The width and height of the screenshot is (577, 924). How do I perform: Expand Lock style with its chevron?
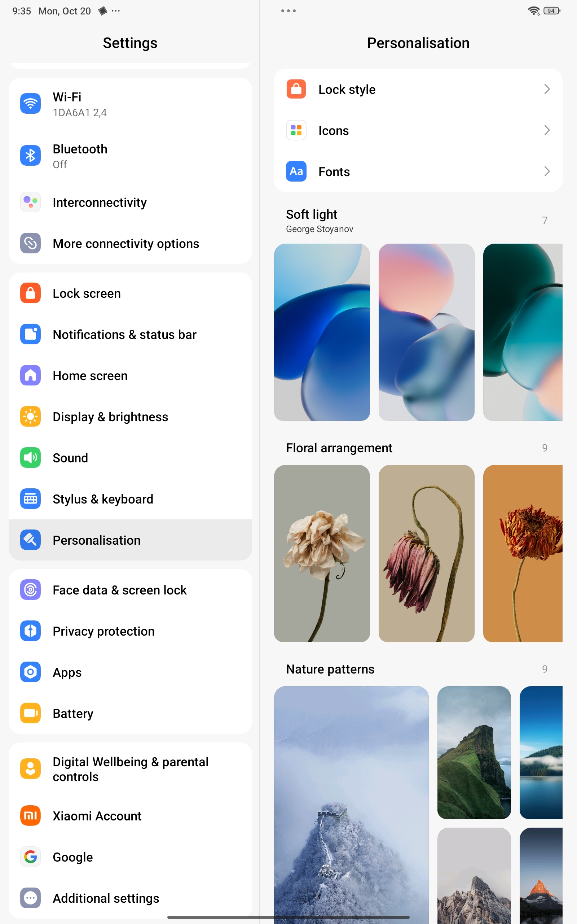[x=546, y=90]
